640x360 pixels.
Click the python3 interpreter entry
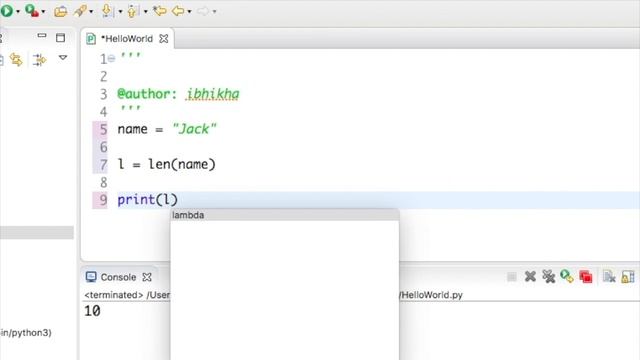tap(26, 333)
